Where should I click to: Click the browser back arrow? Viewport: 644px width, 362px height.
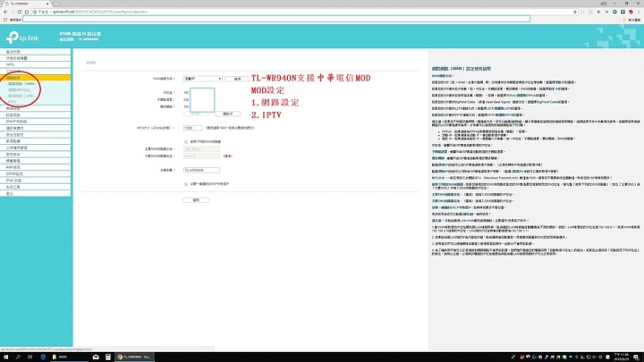tap(5, 12)
